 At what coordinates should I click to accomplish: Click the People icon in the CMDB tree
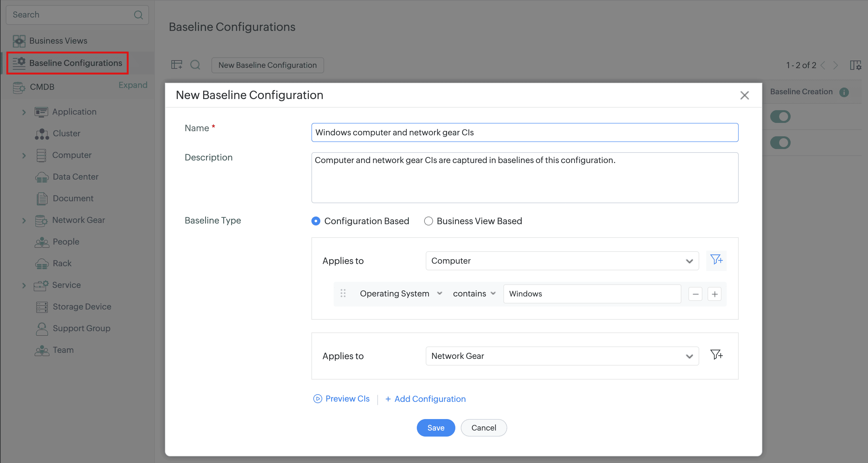41,242
